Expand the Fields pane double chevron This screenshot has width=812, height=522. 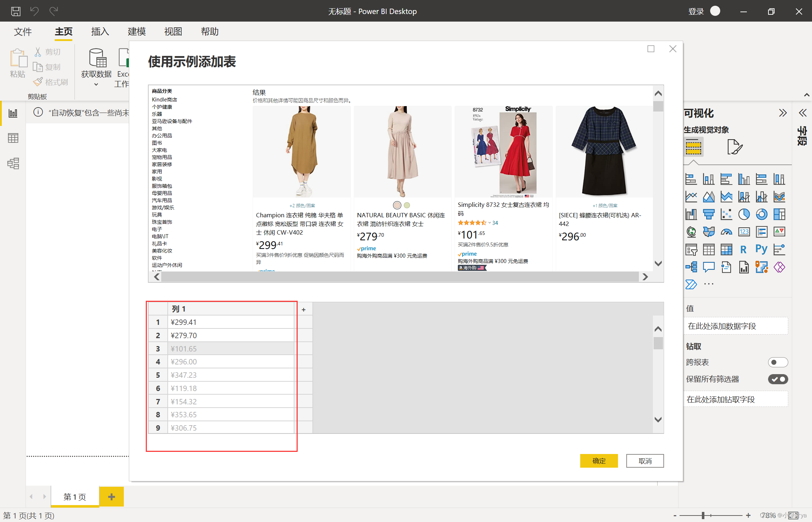coord(803,113)
